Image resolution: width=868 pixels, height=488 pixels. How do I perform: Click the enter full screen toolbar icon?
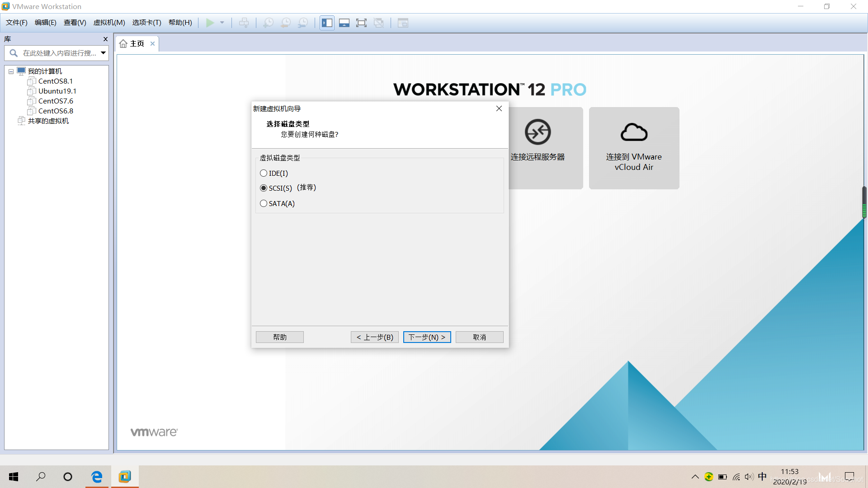(361, 23)
